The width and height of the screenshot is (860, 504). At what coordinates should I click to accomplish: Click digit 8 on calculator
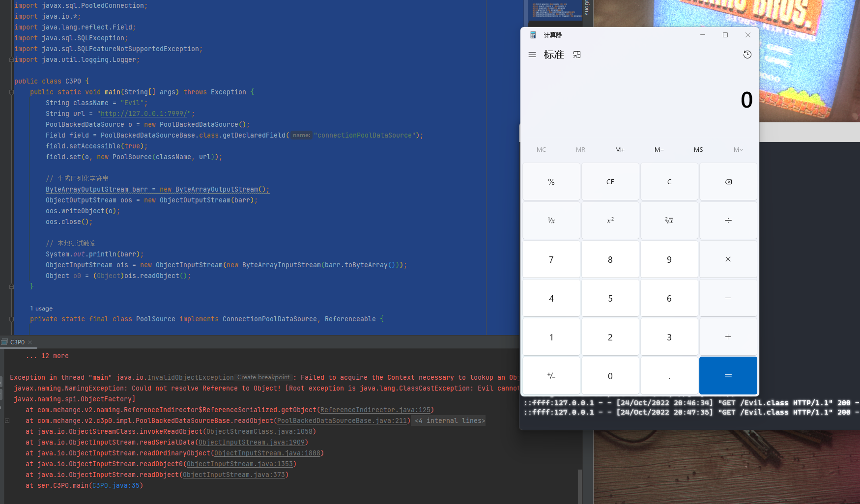pos(610,259)
